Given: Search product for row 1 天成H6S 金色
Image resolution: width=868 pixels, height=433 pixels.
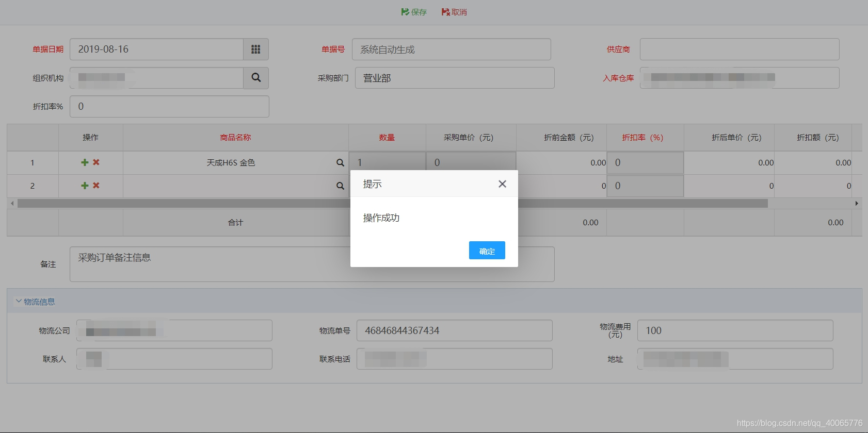Looking at the screenshot, I should coord(340,162).
